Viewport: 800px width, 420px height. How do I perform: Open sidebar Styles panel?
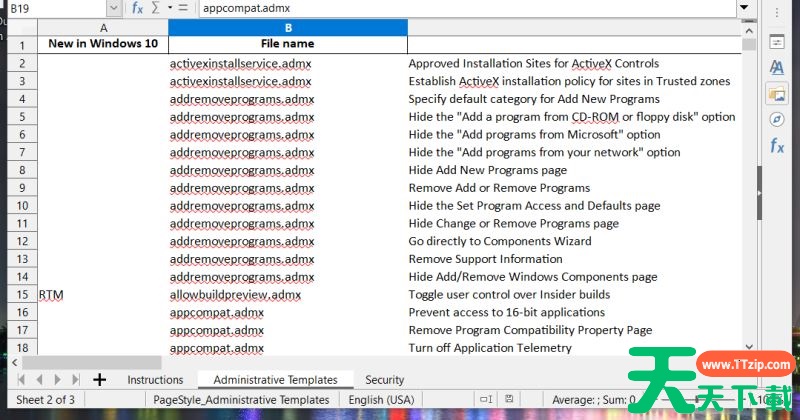777,67
